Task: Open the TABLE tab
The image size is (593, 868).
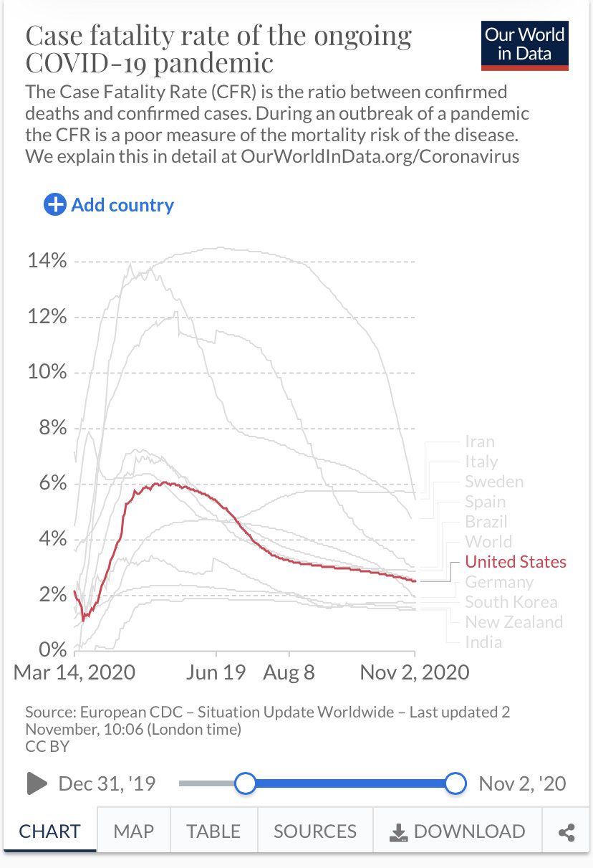Action: [x=213, y=831]
